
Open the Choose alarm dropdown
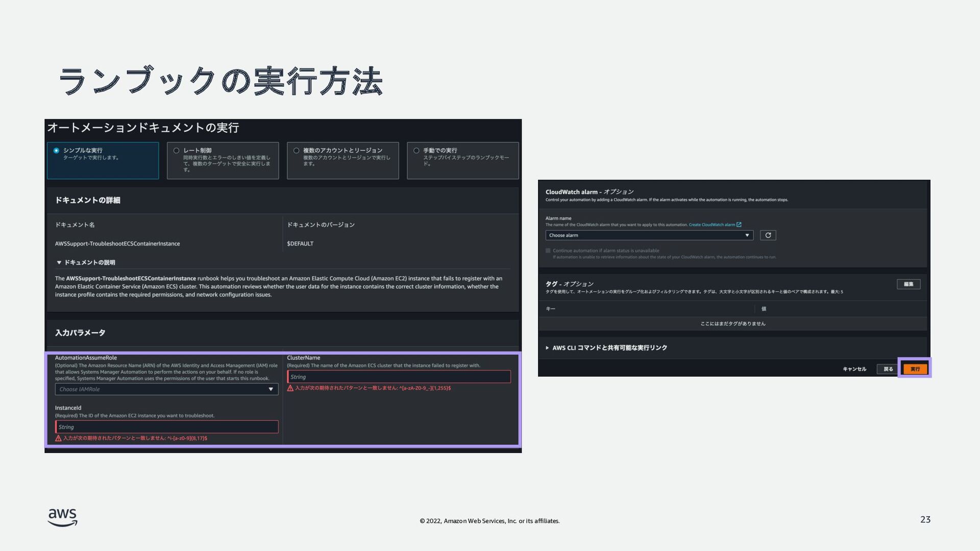pyautogui.click(x=649, y=235)
